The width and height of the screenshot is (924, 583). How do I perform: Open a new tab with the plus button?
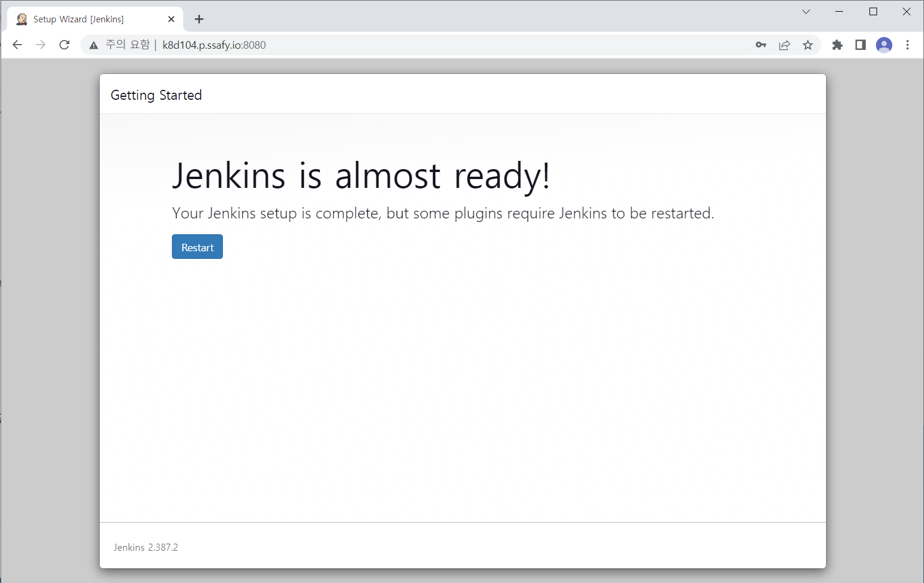199,19
